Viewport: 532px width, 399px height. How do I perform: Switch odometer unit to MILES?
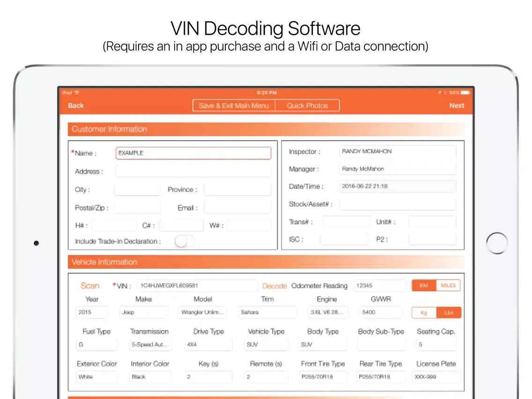(448, 285)
